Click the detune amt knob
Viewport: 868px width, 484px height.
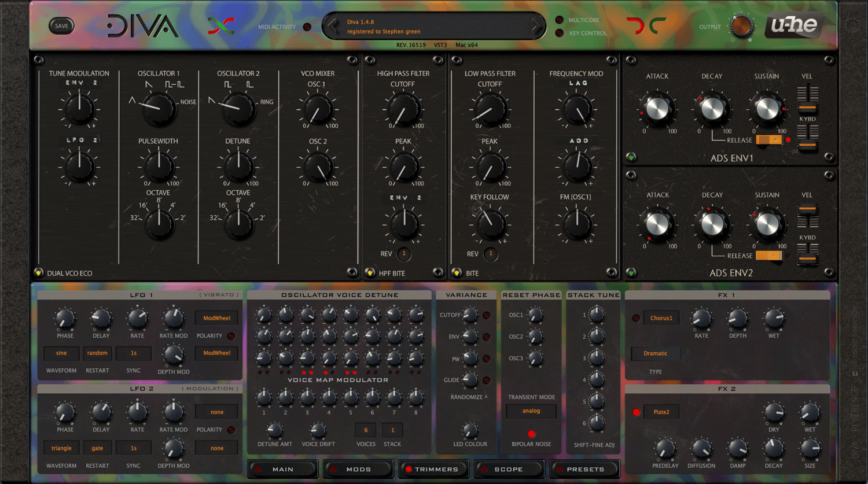pos(274,430)
